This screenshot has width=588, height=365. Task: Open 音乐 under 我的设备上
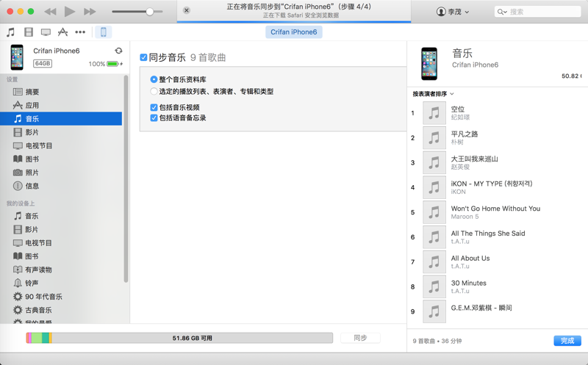click(62, 216)
